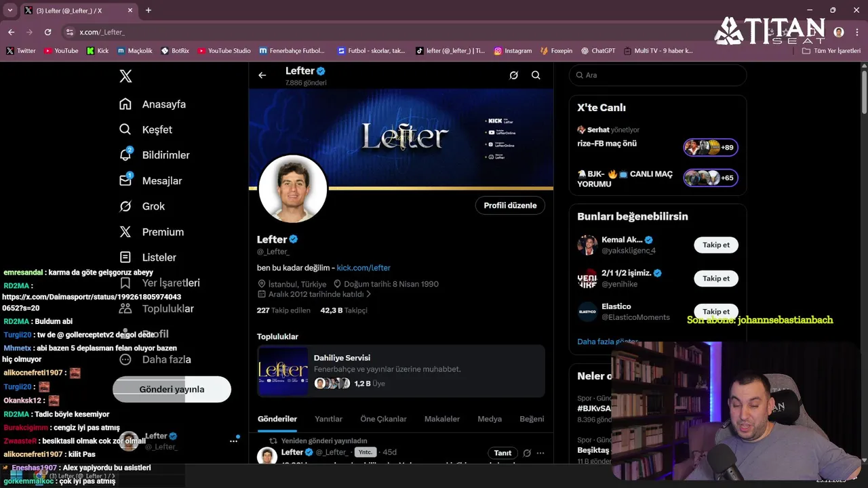Open Keşfet search icon in sidebar

(x=125, y=129)
